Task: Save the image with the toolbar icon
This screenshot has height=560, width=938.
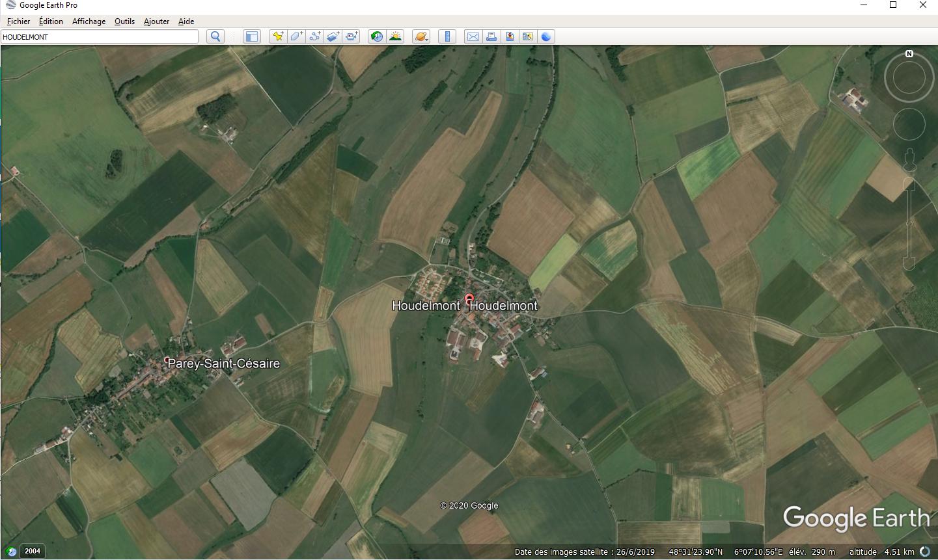Action: click(x=510, y=36)
